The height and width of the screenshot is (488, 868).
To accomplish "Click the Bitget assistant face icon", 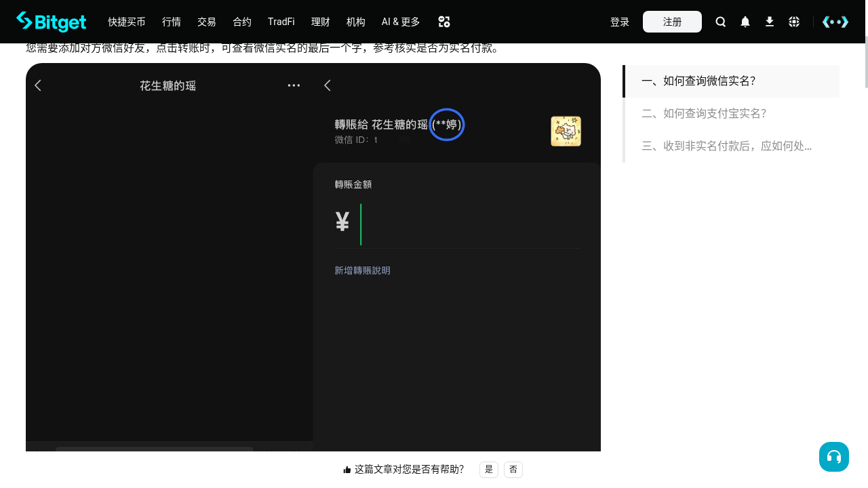I will click(x=835, y=22).
